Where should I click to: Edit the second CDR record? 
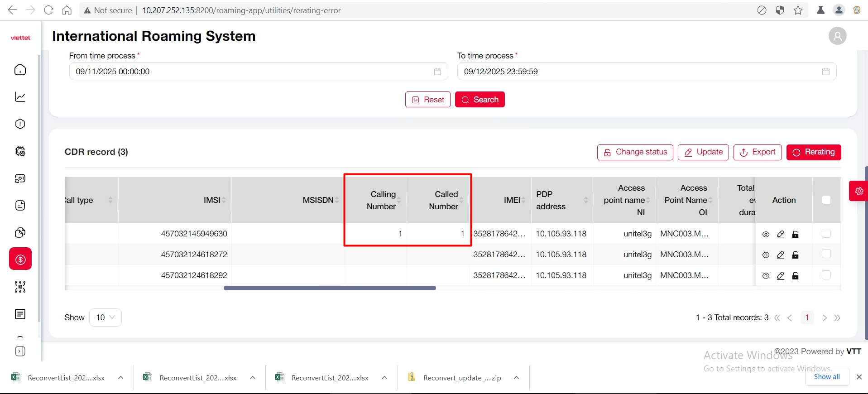coord(781,255)
